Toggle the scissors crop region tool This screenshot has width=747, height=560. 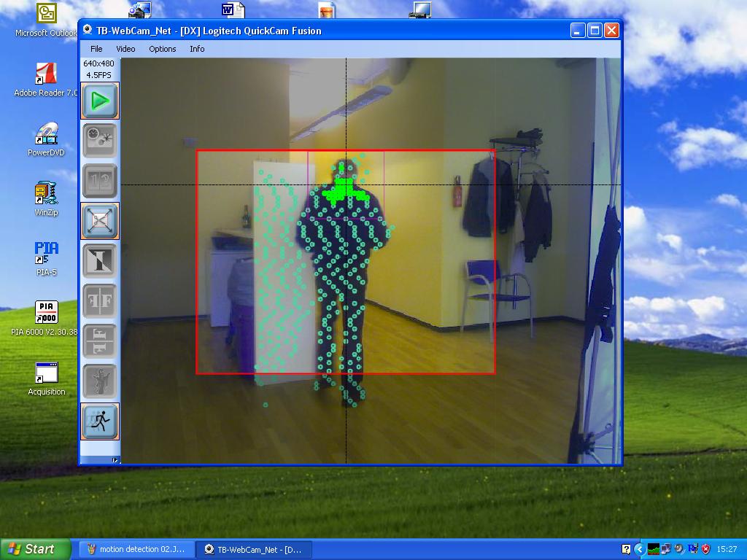[x=99, y=220]
